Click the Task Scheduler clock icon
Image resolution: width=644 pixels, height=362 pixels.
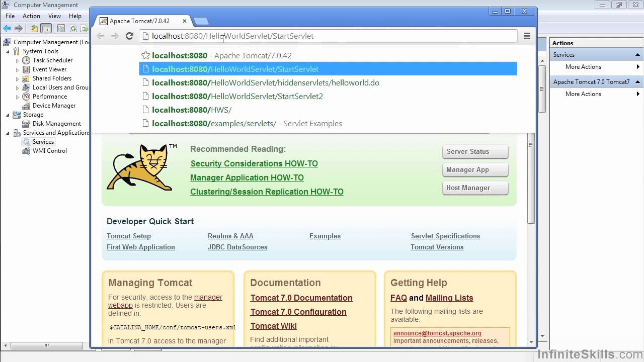coord(26,60)
